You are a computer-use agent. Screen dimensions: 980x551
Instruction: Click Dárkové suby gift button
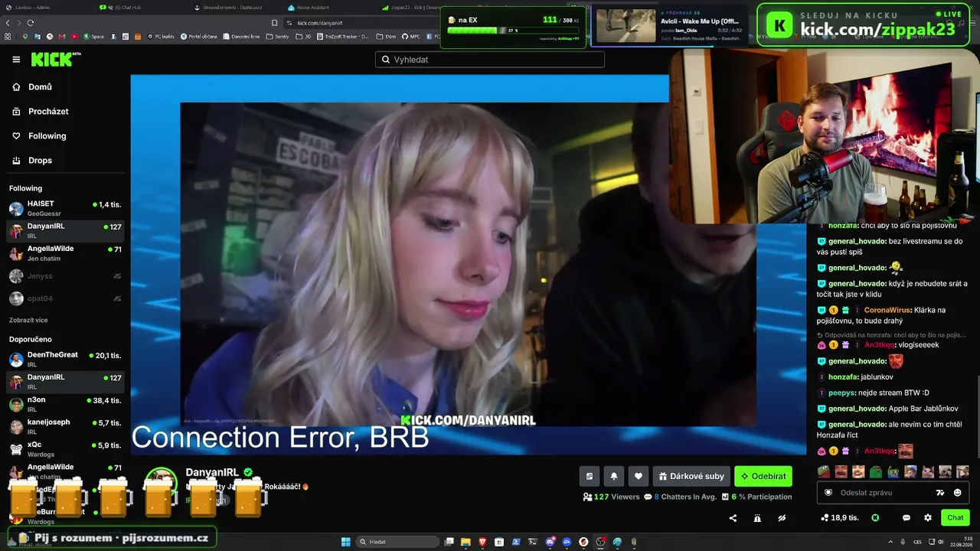pos(691,476)
